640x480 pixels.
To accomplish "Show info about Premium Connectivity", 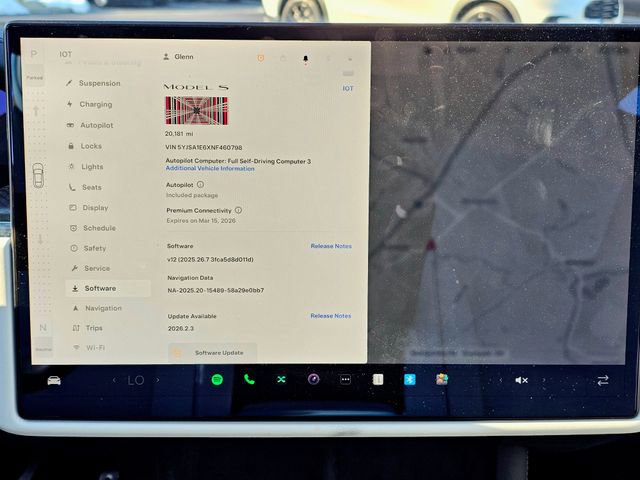I will (x=238, y=210).
